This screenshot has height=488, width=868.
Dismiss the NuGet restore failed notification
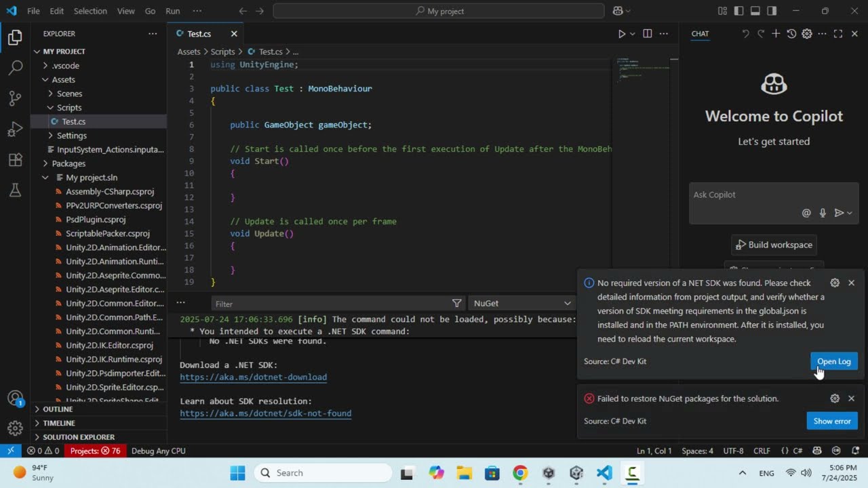(x=852, y=399)
